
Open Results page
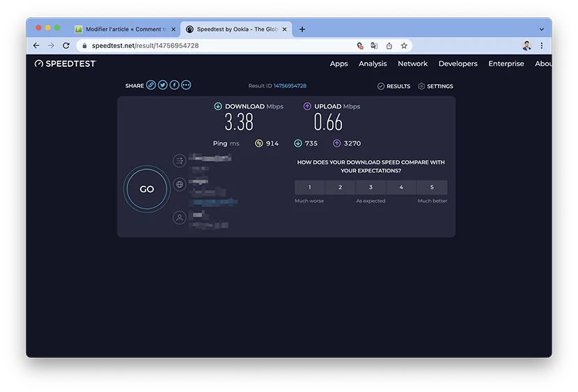click(393, 86)
